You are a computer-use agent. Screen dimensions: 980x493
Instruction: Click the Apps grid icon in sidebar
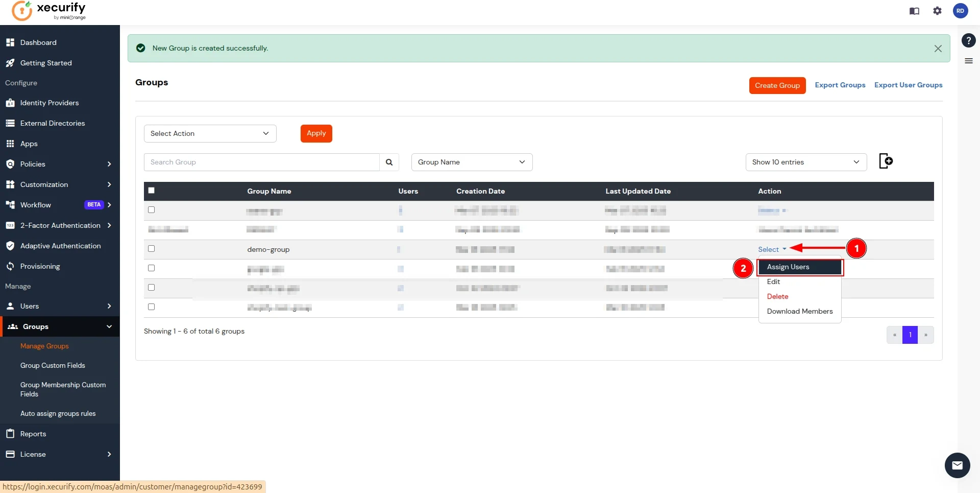tap(10, 144)
